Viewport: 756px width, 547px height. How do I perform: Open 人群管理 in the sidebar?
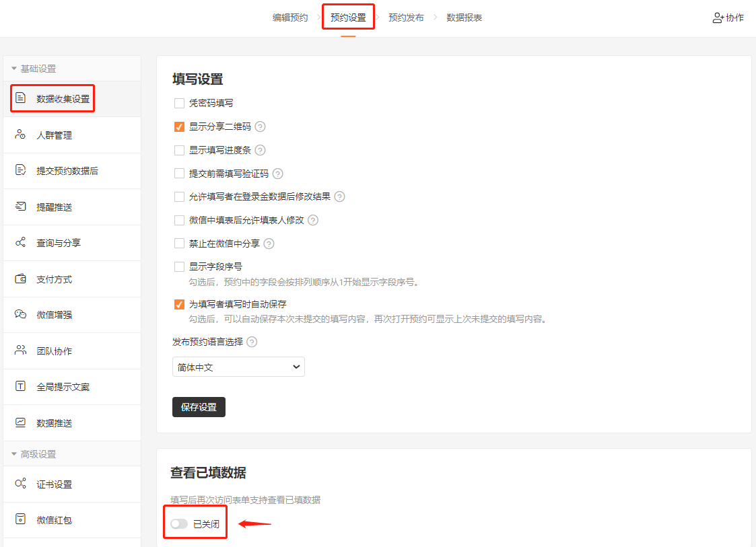[72, 135]
